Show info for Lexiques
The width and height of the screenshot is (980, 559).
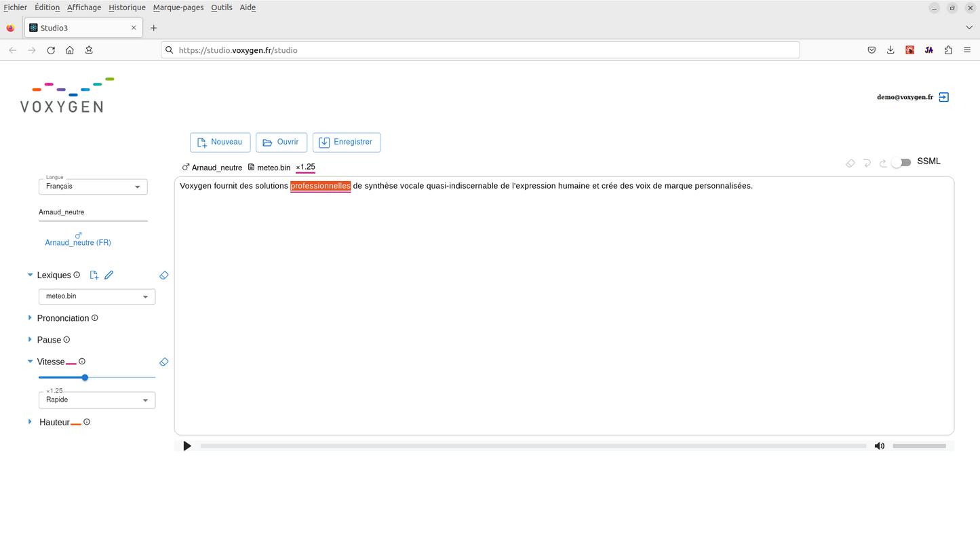click(77, 275)
